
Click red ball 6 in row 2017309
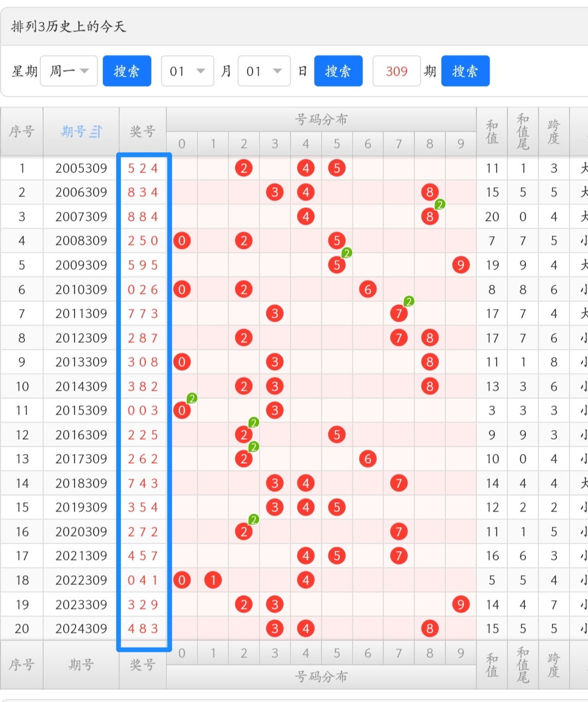click(367, 459)
